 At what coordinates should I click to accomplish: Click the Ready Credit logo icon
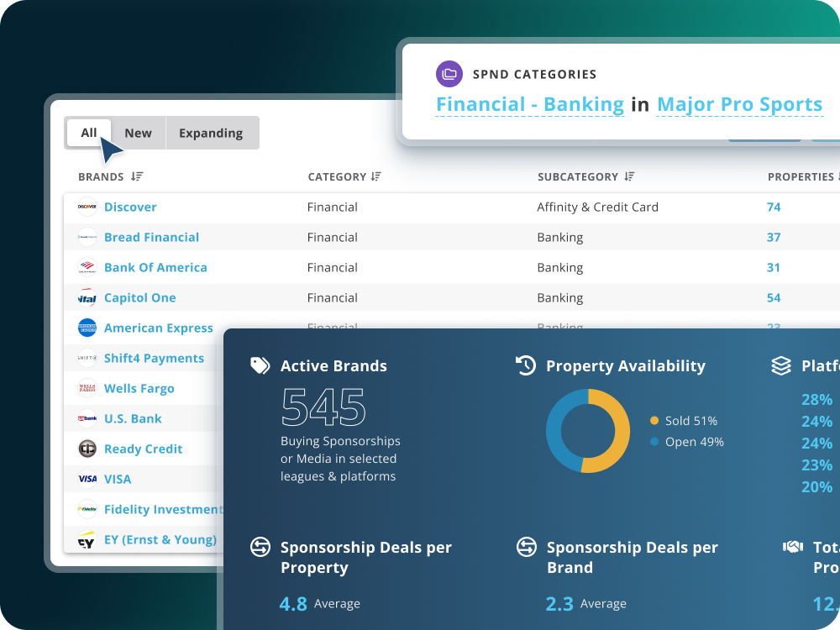coord(87,449)
